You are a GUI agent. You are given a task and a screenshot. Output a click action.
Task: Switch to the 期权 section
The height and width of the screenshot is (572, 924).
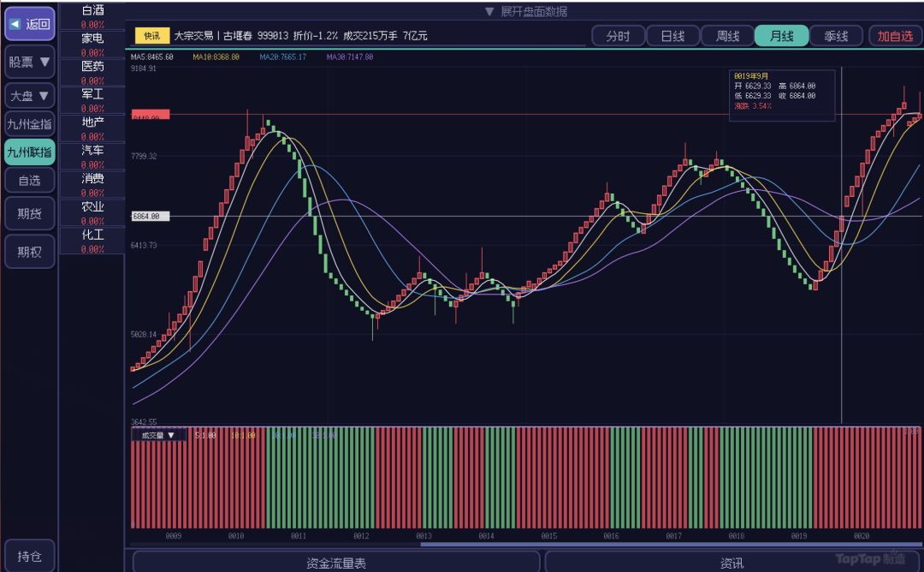29,252
